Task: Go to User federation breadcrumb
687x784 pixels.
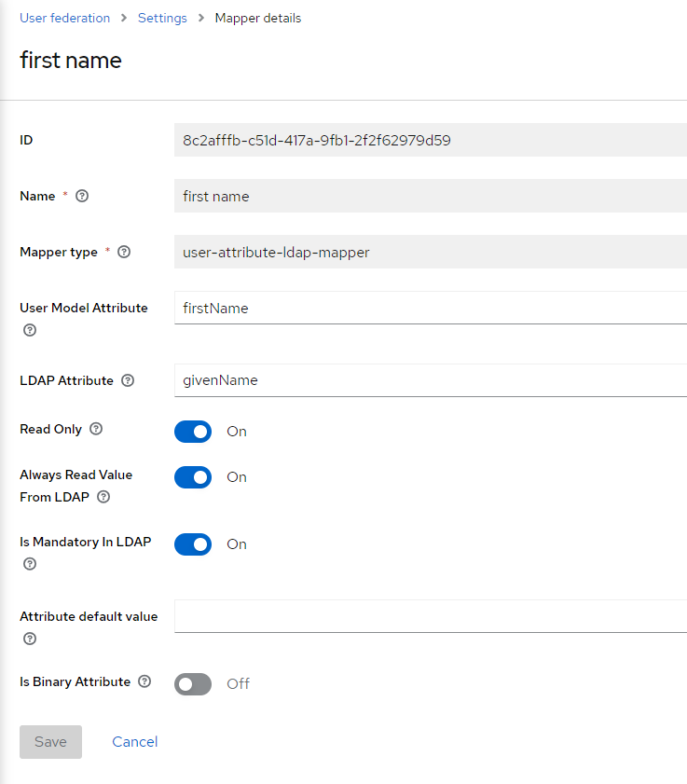Action: [x=65, y=18]
